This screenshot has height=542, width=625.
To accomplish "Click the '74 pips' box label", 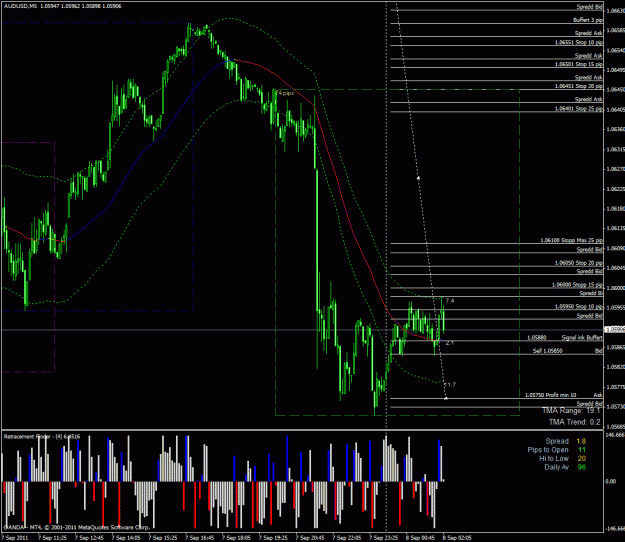I will coord(285,93).
